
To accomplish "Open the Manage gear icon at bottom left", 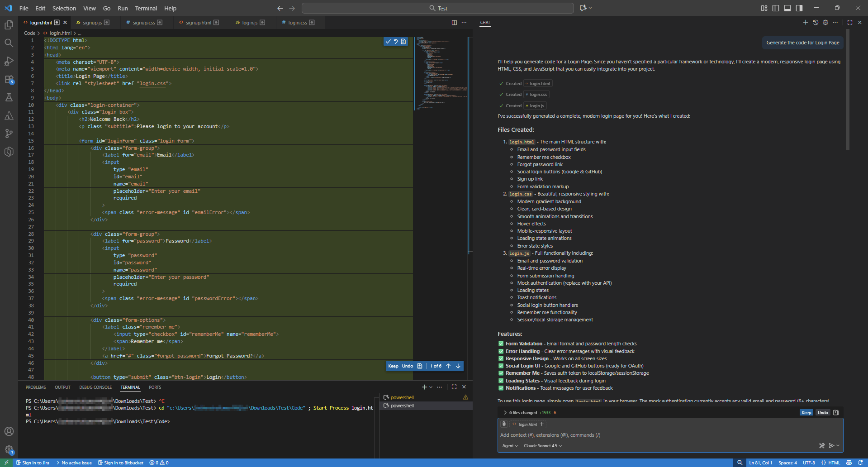I will [9, 450].
